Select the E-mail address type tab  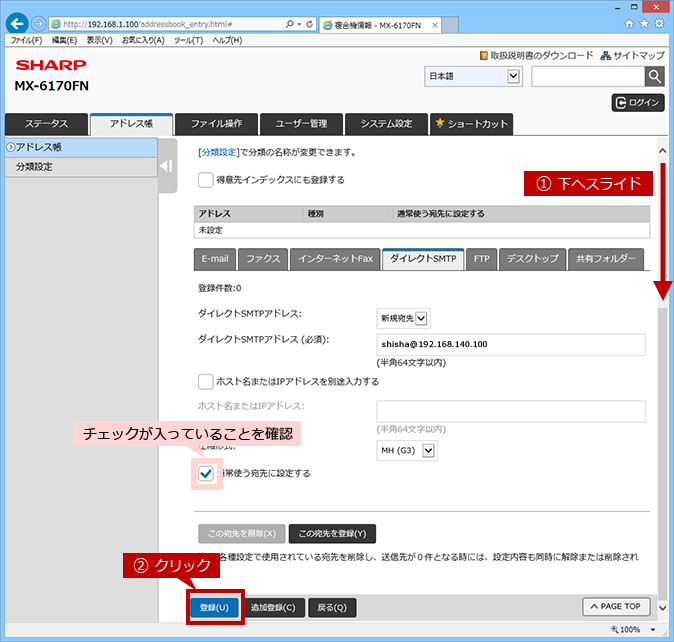click(x=215, y=259)
